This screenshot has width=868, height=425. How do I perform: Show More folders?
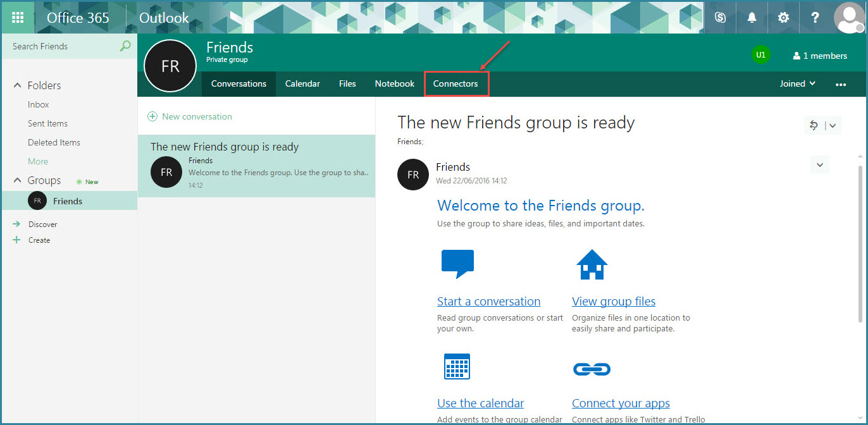point(38,161)
